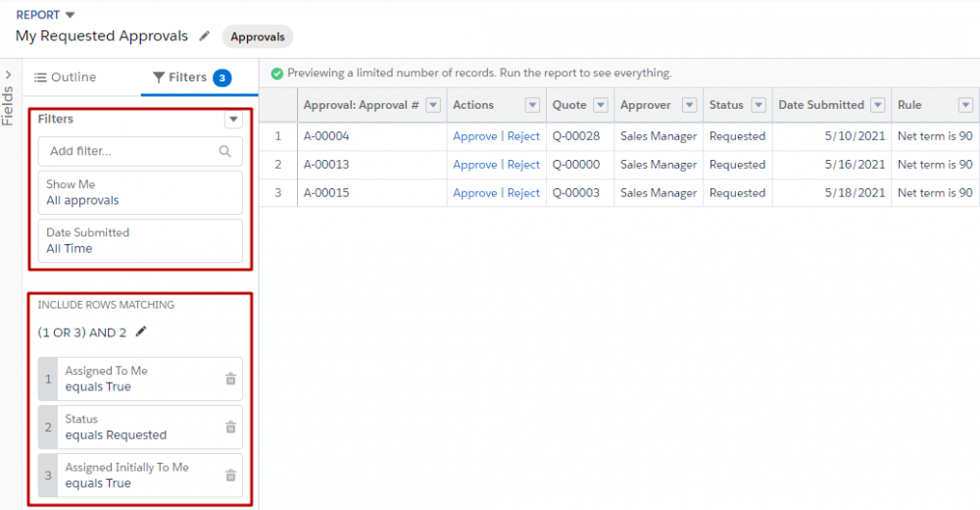
Task: Open Rule column dropdown
Action: [965, 105]
